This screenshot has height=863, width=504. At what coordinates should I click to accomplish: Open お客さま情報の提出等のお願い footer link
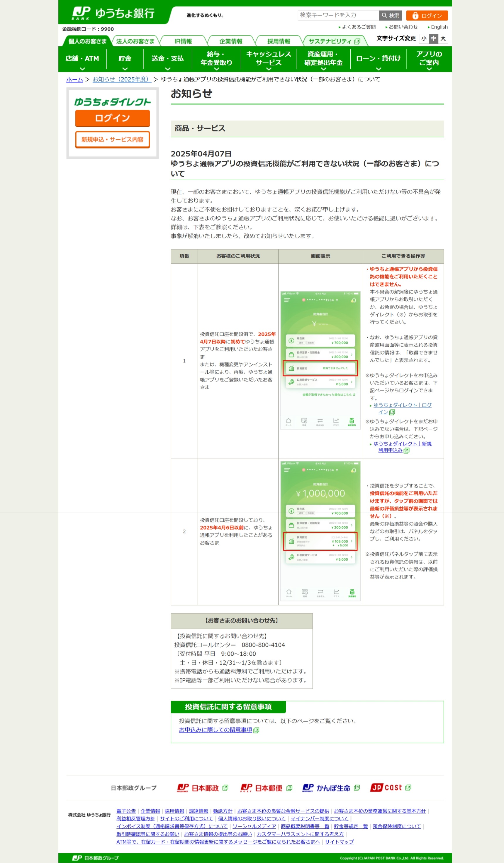218,834
